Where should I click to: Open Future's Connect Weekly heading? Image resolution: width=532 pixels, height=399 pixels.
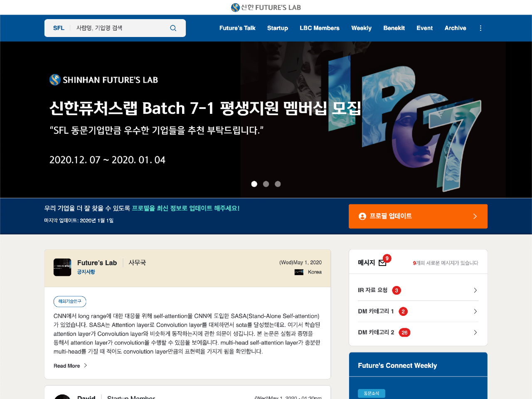coord(397,365)
